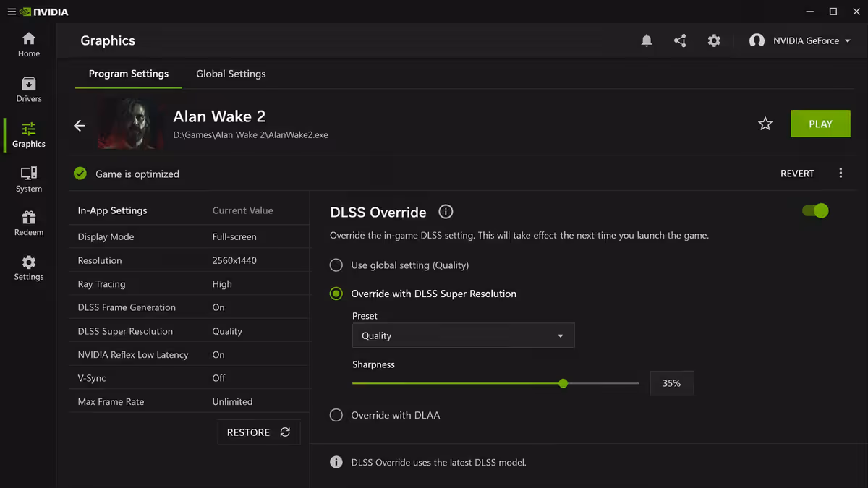Open the three-dot more options menu
The image size is (868, 488).
pyautogui.click(x=841, y=174)
